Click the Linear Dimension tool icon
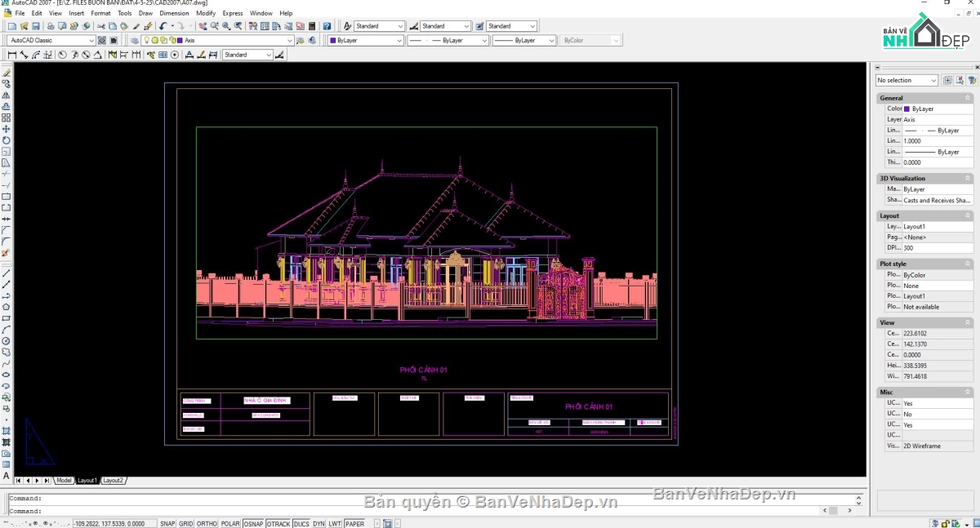 [x=11, y=55]
